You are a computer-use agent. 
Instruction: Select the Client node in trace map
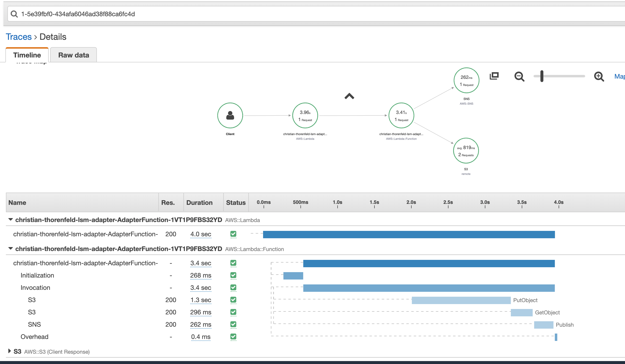(x=230, y=115)
